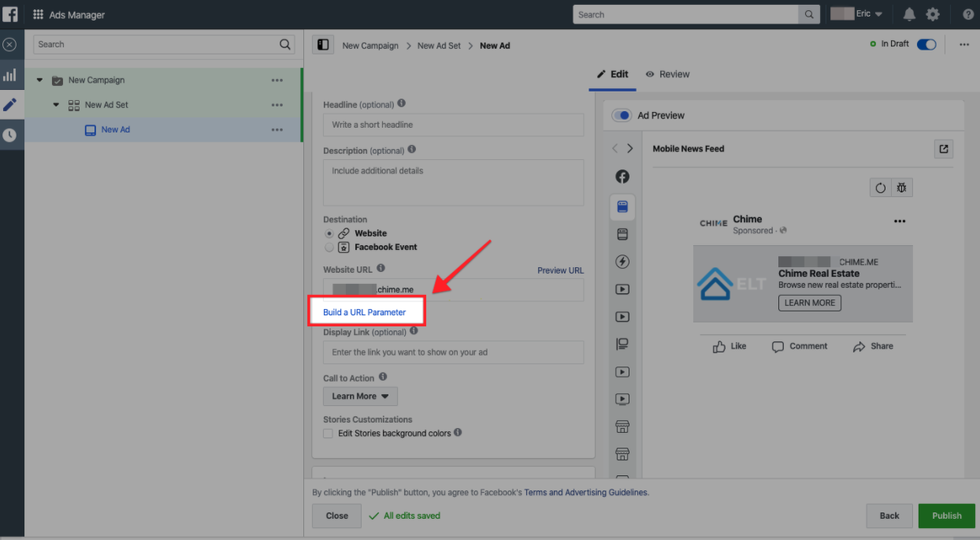Image resolution: width=980 pixels, height=540 pixels.
Task: Select the highlighted Mobile News Feed placement icon
Action: (622, 207)
